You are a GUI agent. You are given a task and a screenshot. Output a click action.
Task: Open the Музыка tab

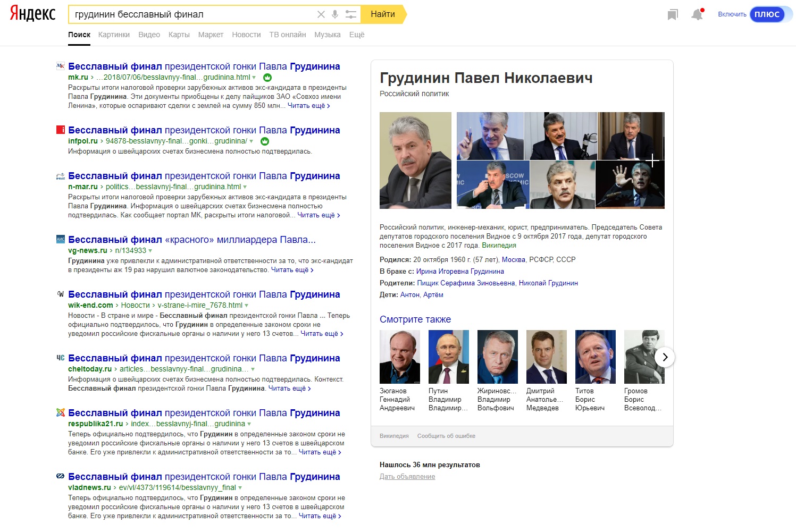pyautogui.click(x=327, y=35)
